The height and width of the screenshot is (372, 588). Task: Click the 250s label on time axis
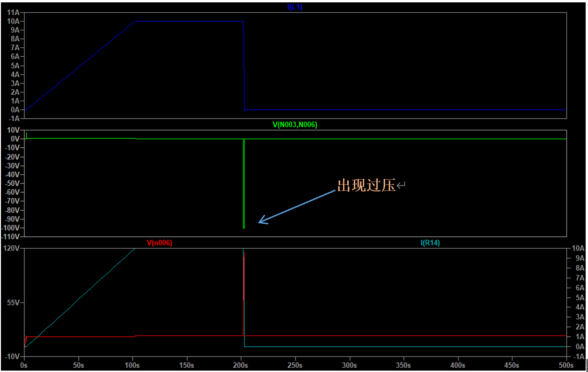[x=295, y=365]
